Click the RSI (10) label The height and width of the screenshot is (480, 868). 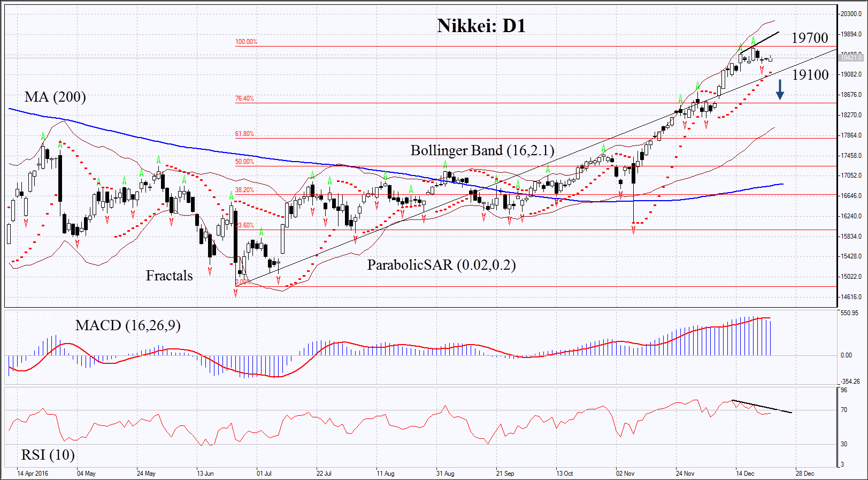click(48, 455)
